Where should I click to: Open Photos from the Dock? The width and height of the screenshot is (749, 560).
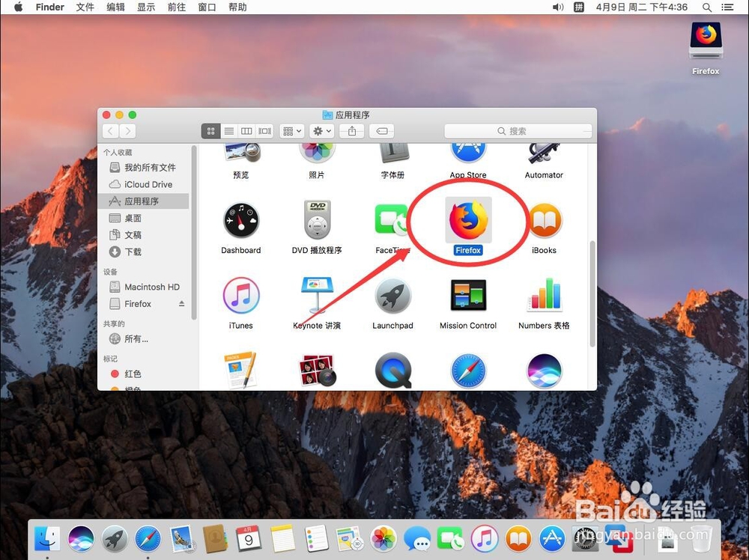tap(383, 539)
